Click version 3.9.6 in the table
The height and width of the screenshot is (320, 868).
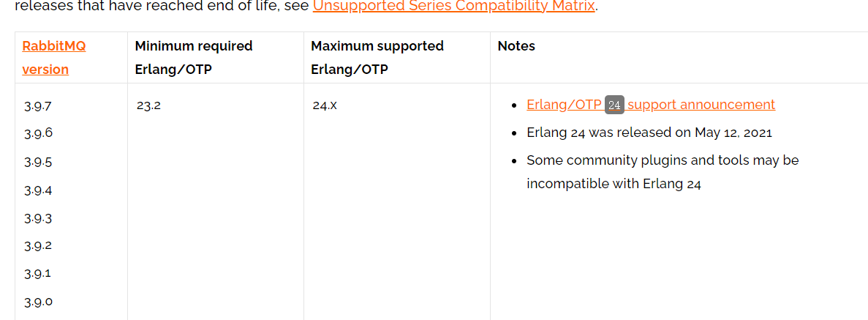pos(38,133)
